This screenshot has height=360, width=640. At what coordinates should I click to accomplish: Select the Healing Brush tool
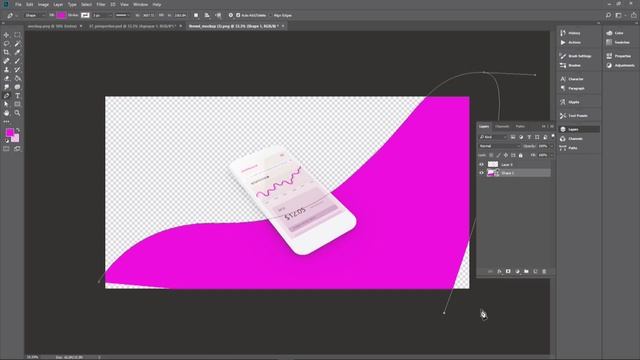point(7,61)
